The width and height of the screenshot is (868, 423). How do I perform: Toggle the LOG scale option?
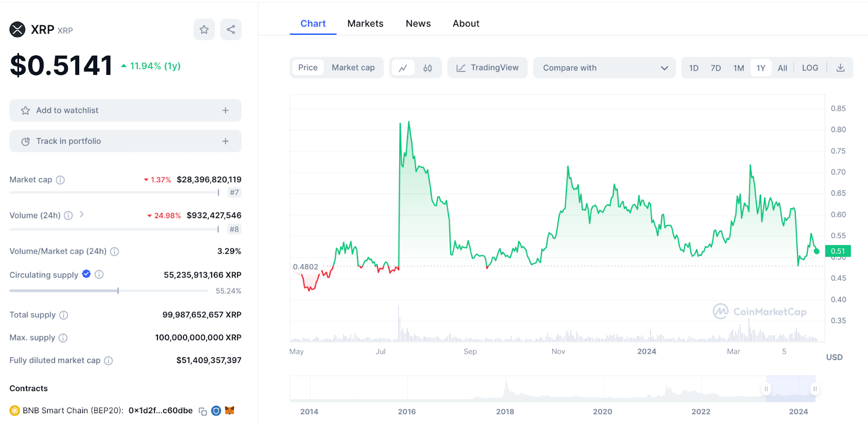click(x=810, y=68)
